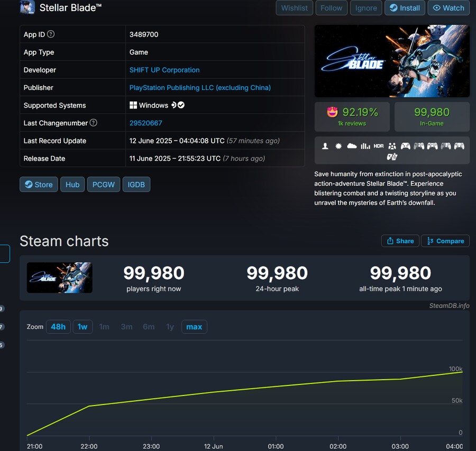476x451 pixels.
Task: Click the 92.19% review score box
Action: (x=352, y=117)
